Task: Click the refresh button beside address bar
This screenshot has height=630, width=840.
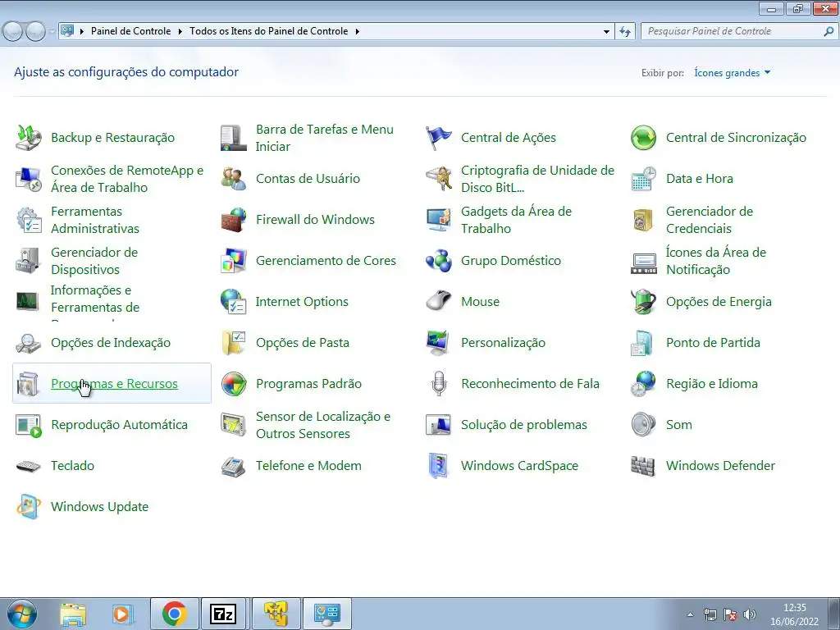Action: pos(625,32)
